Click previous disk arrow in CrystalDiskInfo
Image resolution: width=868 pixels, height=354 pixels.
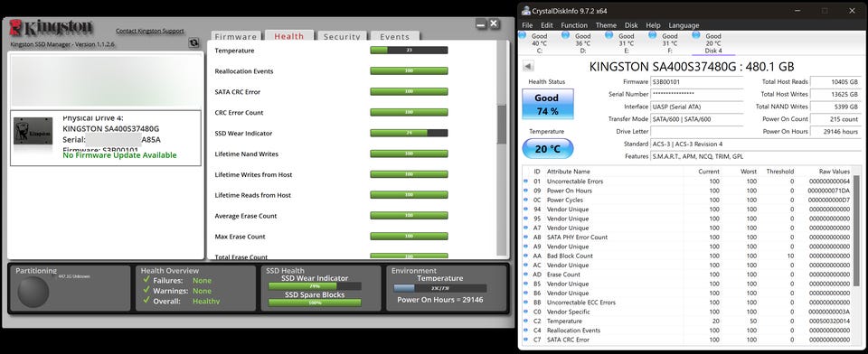(528, 67)
